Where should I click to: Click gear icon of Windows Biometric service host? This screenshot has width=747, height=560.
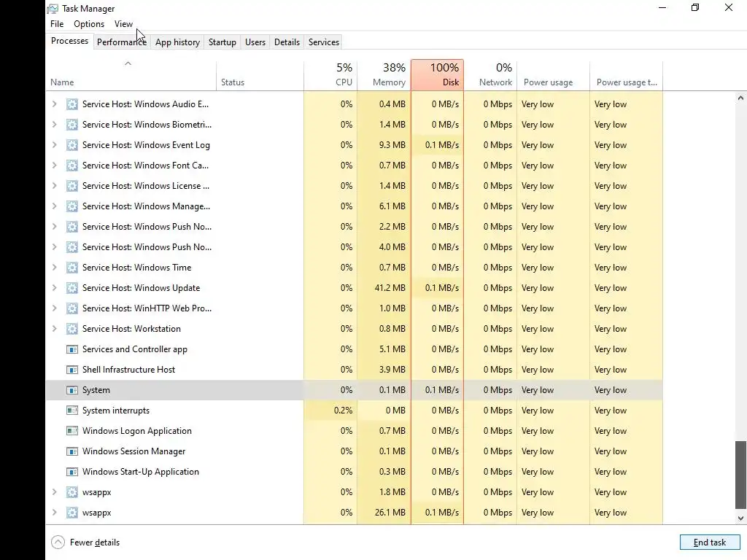[72, 125]
